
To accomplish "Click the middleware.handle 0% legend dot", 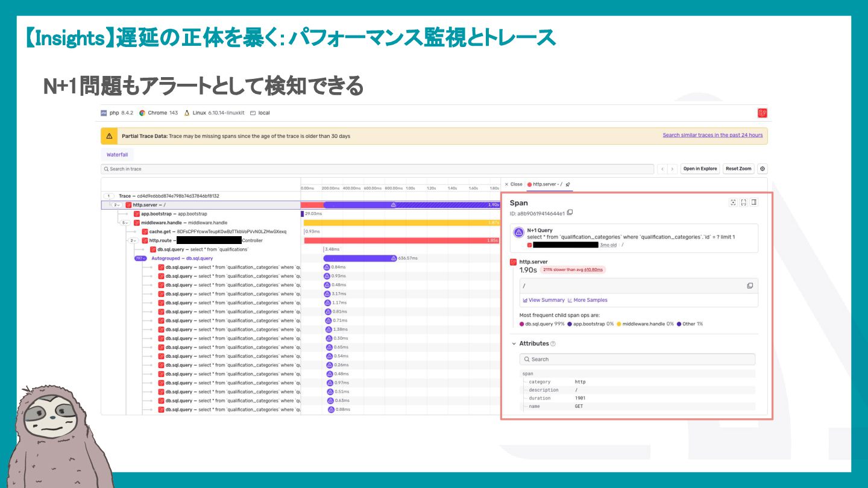I will tap(619, 324).
